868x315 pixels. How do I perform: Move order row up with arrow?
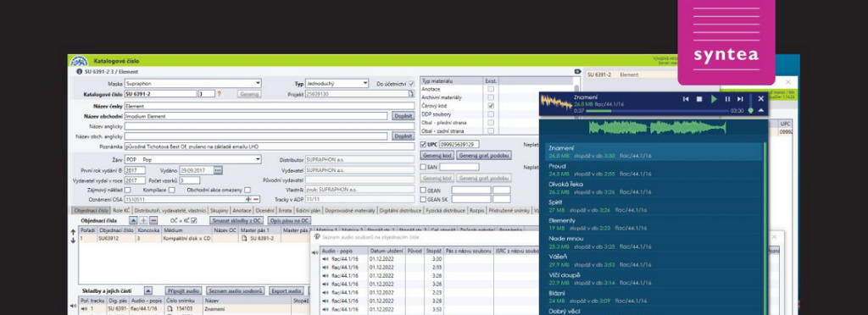(x=73, y=232)
